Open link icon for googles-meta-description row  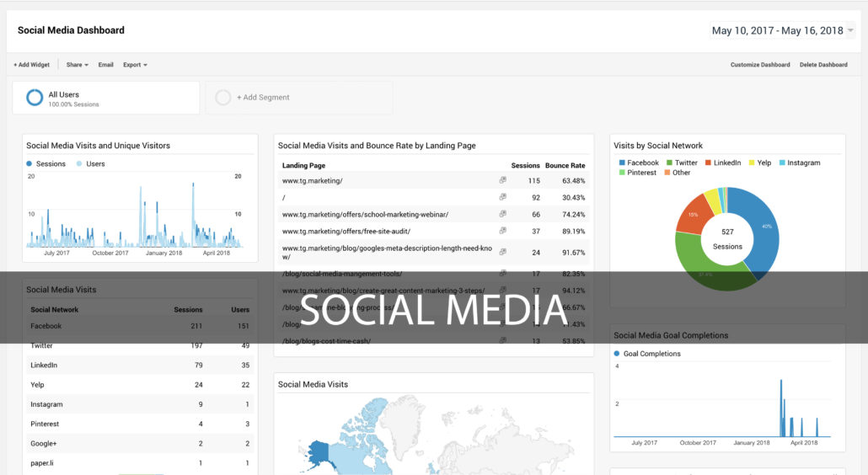click(502, 252)
